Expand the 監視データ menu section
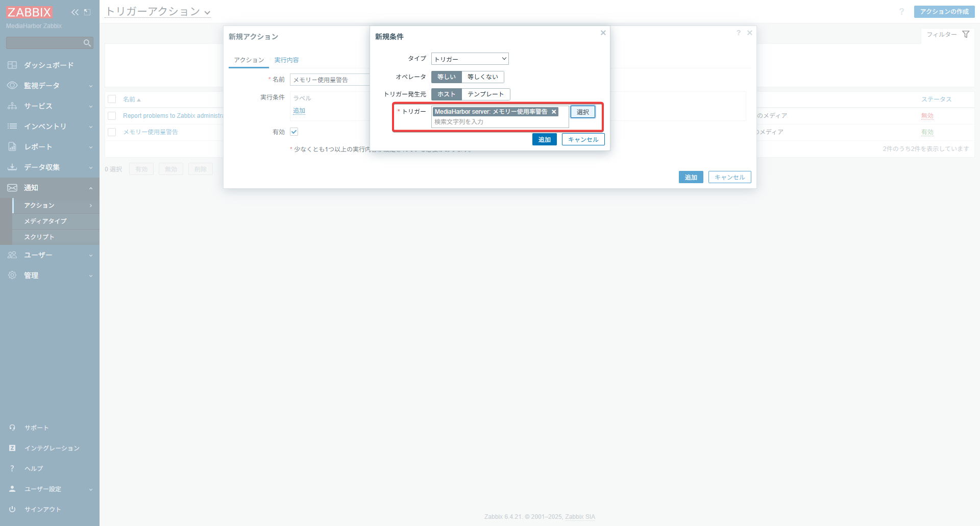Screen dimensions: 980x526 point(50,86)
